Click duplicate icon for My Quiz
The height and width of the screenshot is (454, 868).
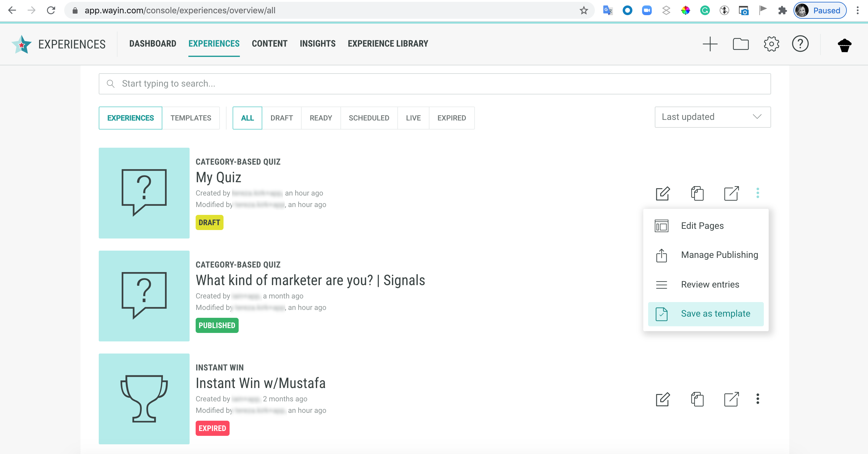click(697, 193)
